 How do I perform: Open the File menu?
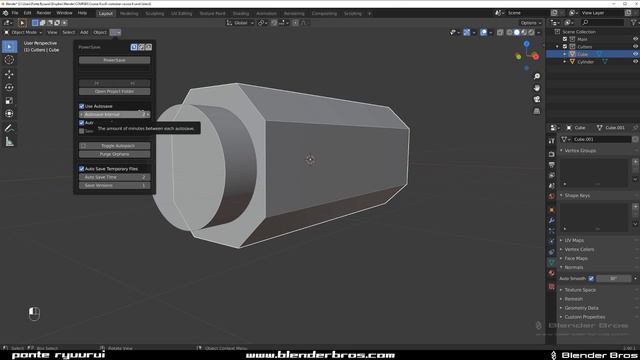pos(15,13)
